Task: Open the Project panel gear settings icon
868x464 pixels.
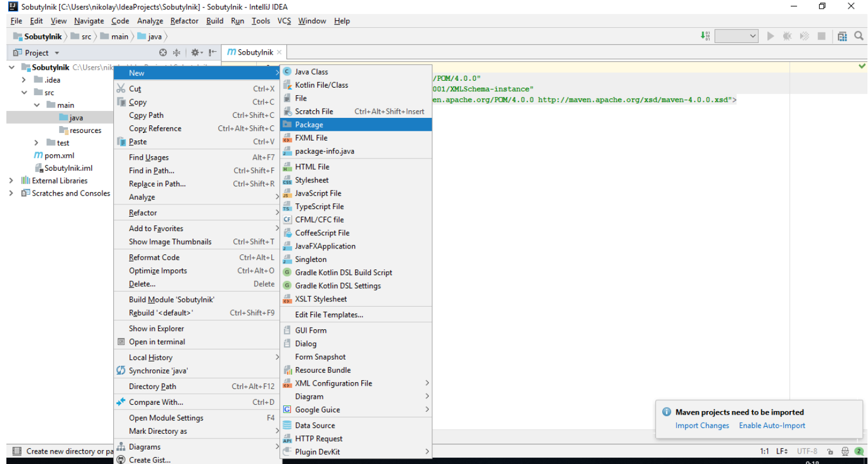Action: 196,52
